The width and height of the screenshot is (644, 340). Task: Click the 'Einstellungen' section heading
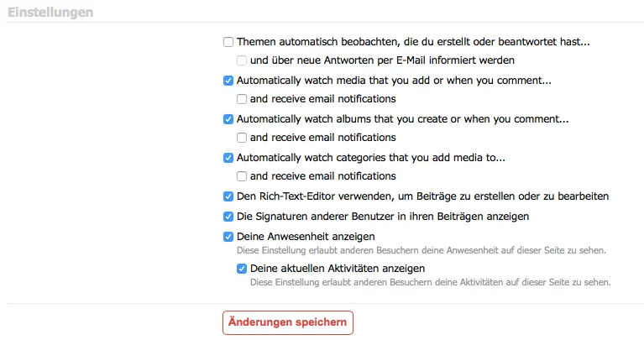pyautogui.click(x=50, y=13)
